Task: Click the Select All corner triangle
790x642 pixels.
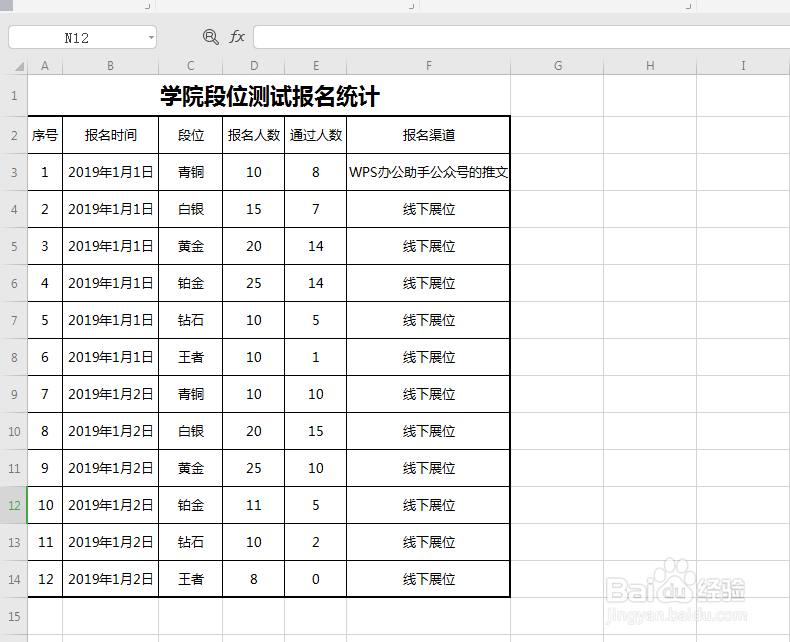Action: [x=19, y=66]
